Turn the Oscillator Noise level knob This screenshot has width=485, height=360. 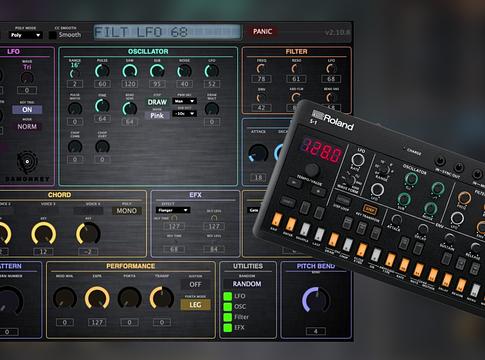coord(184,71)
